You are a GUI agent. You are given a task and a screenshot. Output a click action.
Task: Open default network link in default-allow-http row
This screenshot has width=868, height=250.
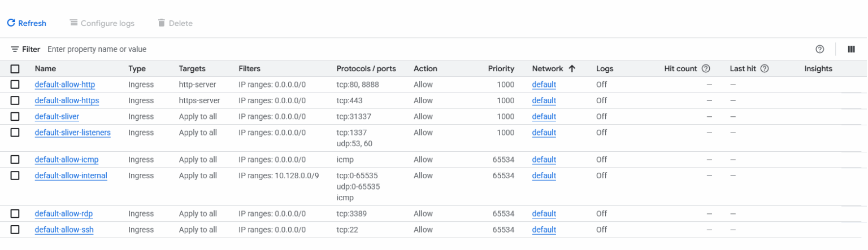544,85
